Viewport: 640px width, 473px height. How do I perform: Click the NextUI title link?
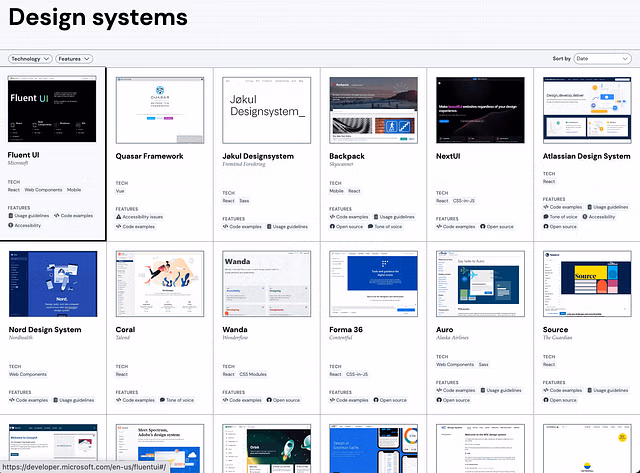point(448,156)
